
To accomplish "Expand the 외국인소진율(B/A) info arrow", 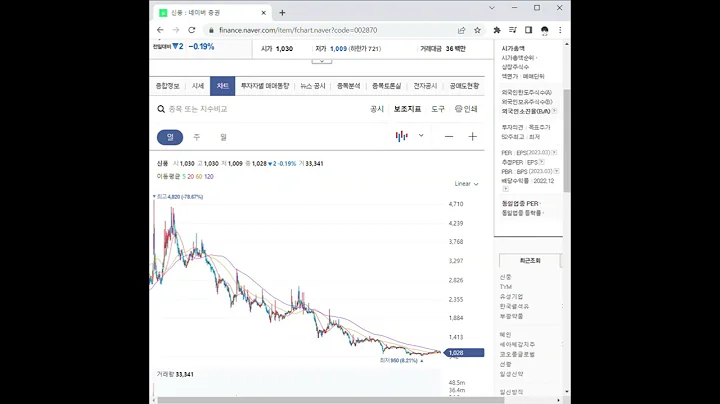I will tap(555, 111).
